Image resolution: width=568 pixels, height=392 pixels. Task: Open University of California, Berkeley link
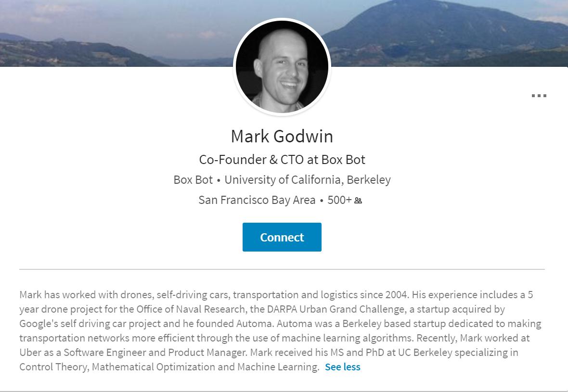click(x=308, y=180)
